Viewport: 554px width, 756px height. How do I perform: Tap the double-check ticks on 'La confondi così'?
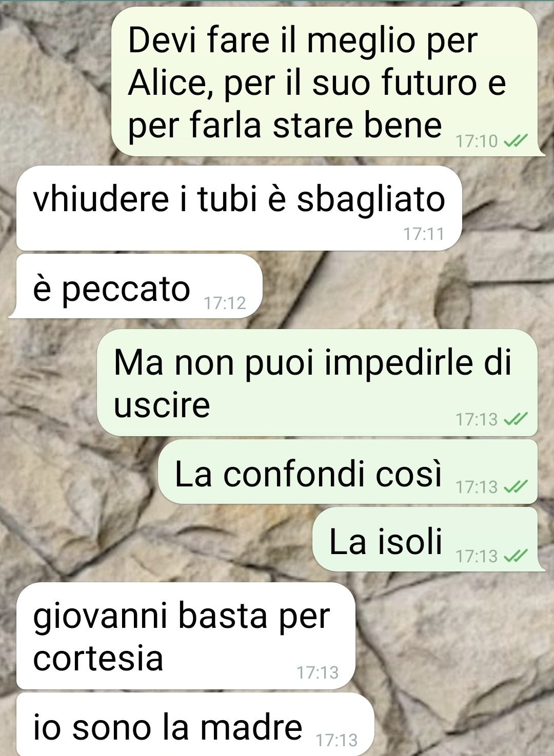tap(515, 487)
